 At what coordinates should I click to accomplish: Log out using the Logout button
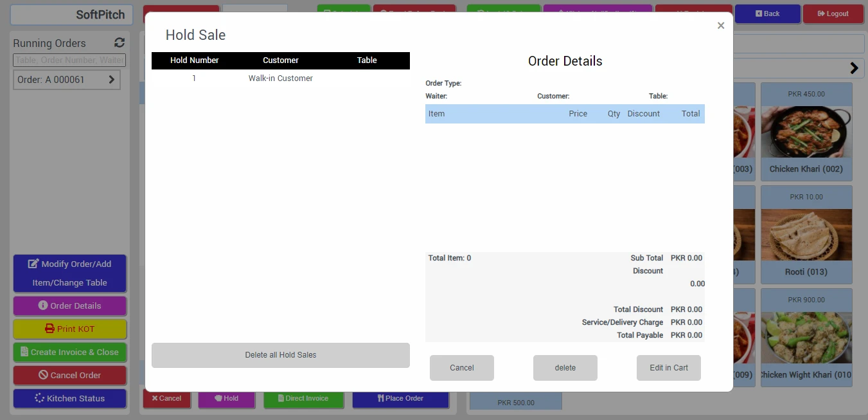click(833, 14)
